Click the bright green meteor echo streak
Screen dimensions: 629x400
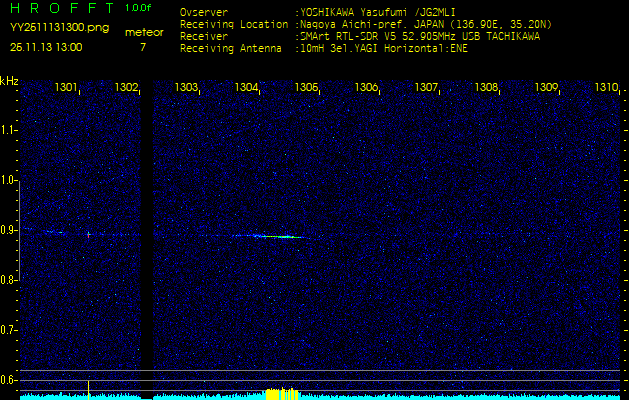pyautogui.click(x=271, y=236)
